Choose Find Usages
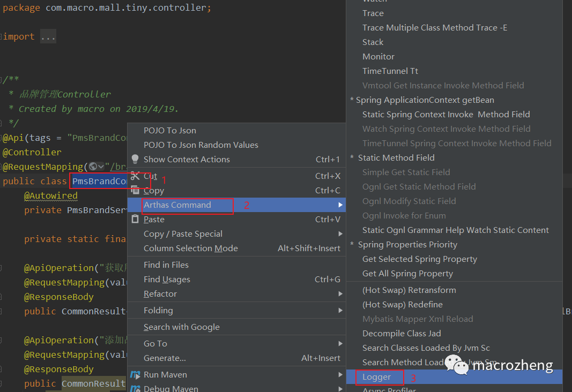 pyautogui.click(x=236, y=279)
